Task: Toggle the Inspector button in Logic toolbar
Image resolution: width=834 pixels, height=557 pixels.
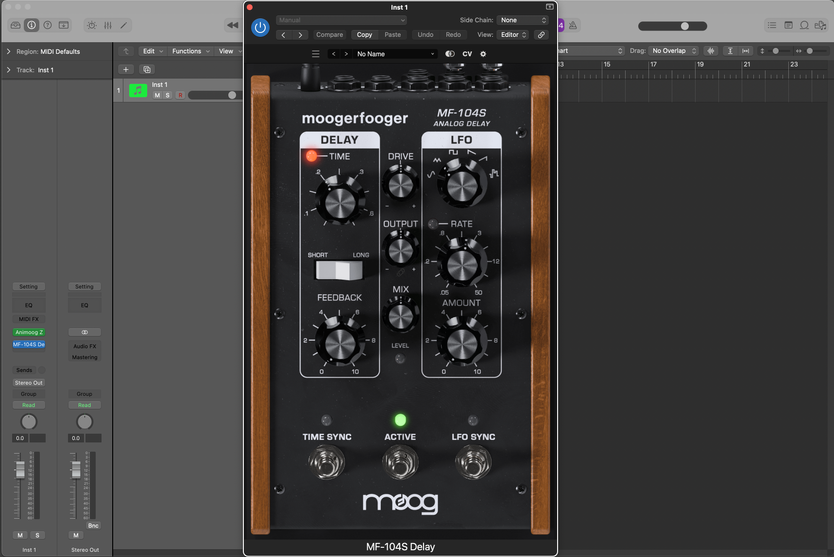Action: pos(31,25)
